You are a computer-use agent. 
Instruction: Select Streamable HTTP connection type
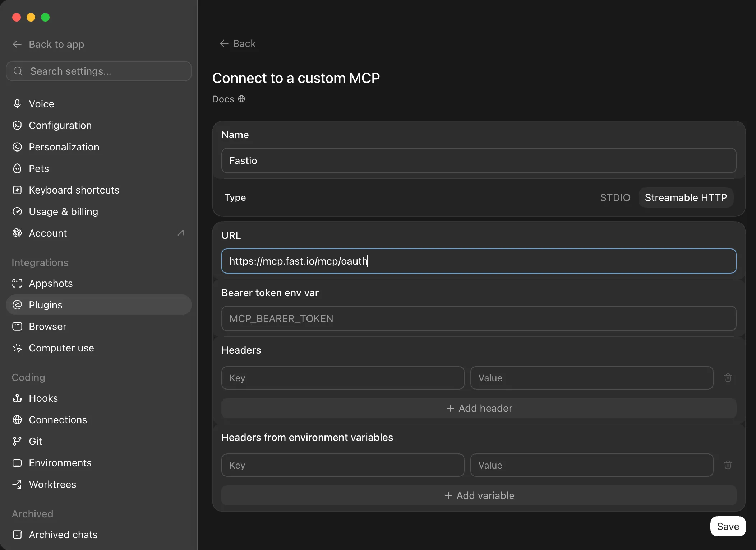pyautogui.click(x=686, y=197)
